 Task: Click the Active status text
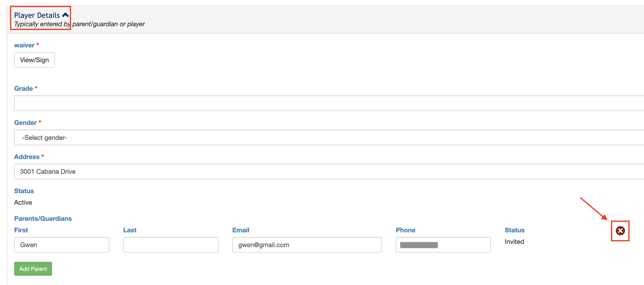click(x=23, y=202)
